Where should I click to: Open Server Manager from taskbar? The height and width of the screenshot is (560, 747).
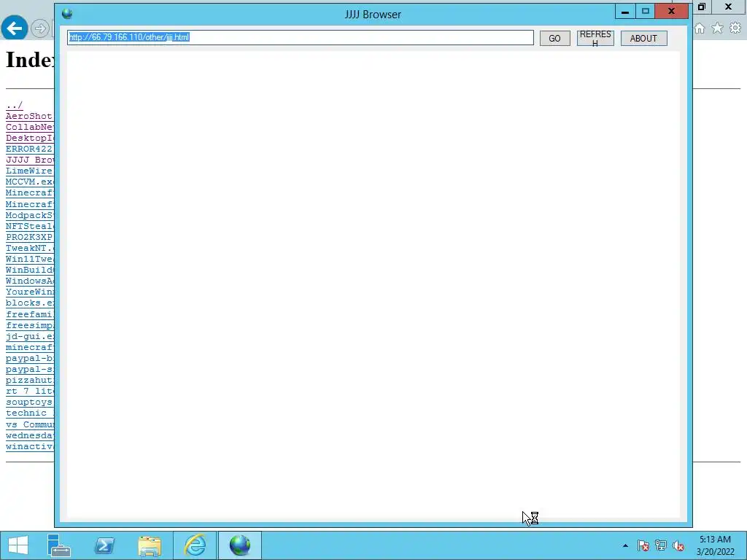coord(59,545)
